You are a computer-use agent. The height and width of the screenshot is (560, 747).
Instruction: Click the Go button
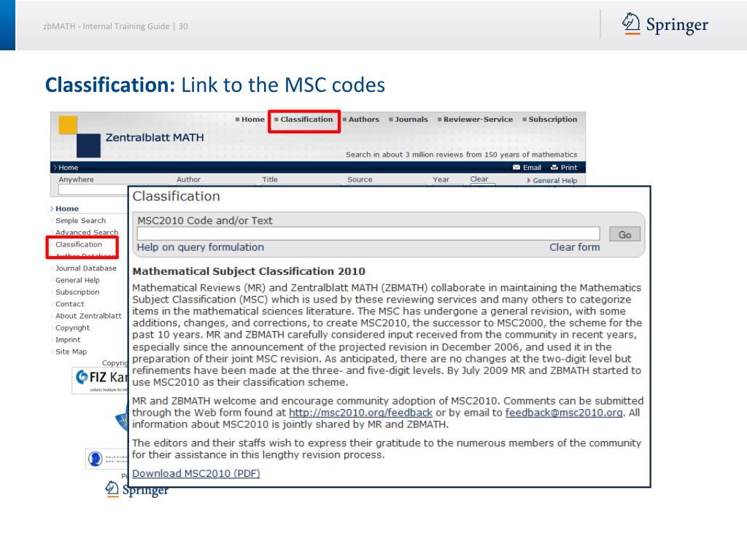(x=624, y=234)
